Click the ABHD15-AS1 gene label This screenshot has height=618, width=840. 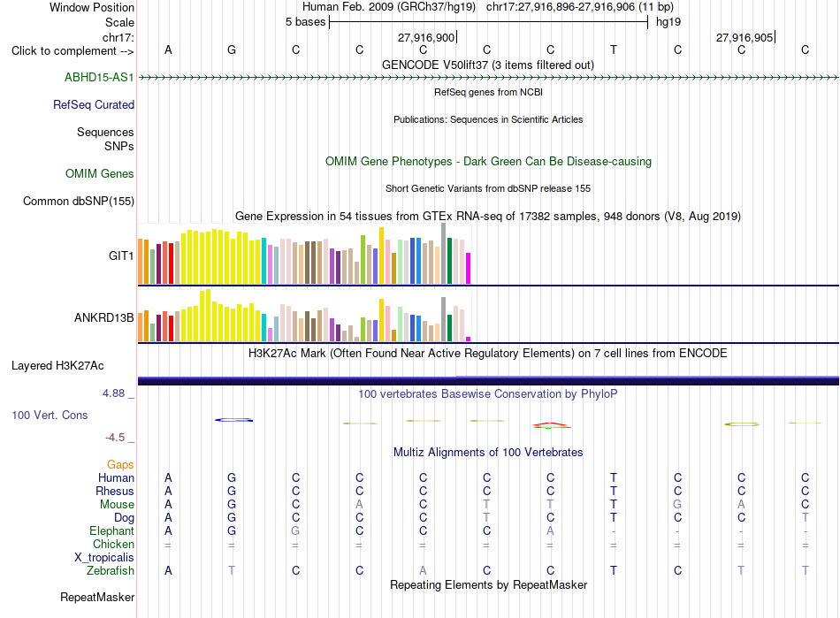click(x=99, y=77)
